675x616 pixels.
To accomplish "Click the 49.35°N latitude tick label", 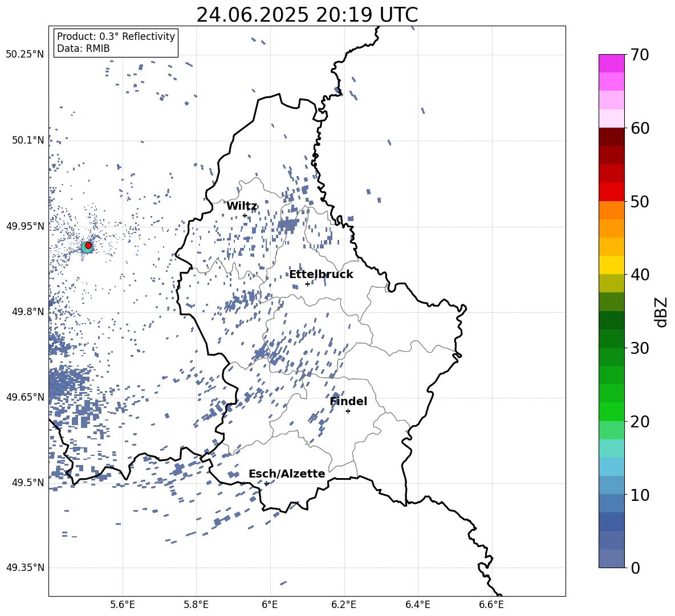I will 25,568.
